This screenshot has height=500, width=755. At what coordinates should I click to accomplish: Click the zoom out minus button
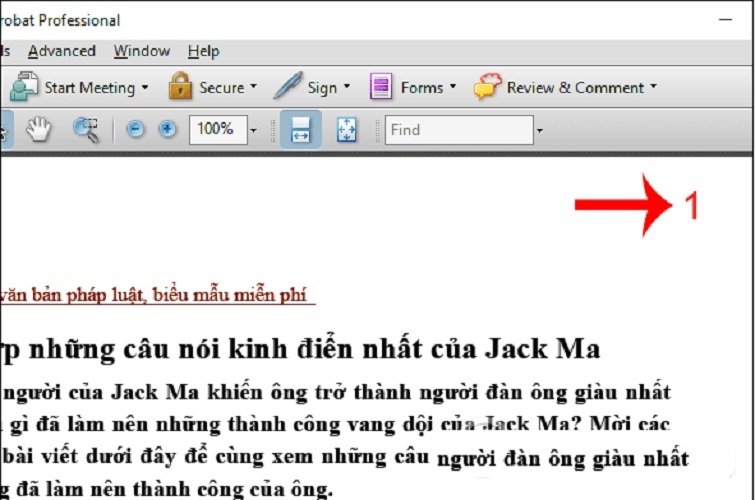coord(136,130)
